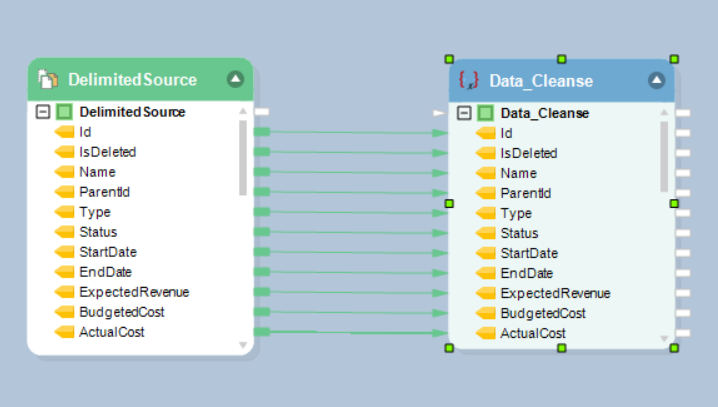Screen dimensions: 718x407
Task: Select the BudgetedCost field in DelimitedSource
Action: click(121, 312)
